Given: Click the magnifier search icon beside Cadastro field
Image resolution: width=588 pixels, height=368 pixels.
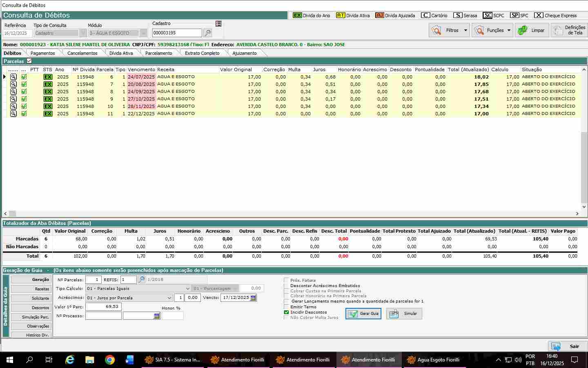Looking at the screenshot, I should tap(207, 33).
